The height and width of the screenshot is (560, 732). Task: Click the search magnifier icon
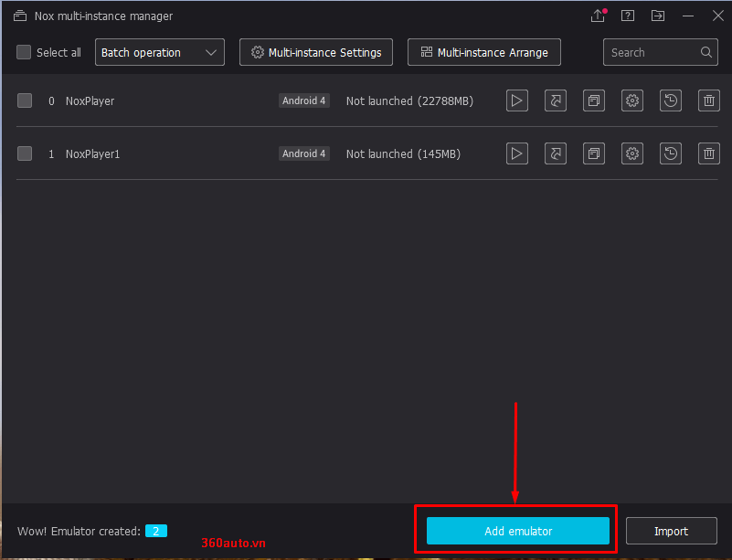[705, 52]
